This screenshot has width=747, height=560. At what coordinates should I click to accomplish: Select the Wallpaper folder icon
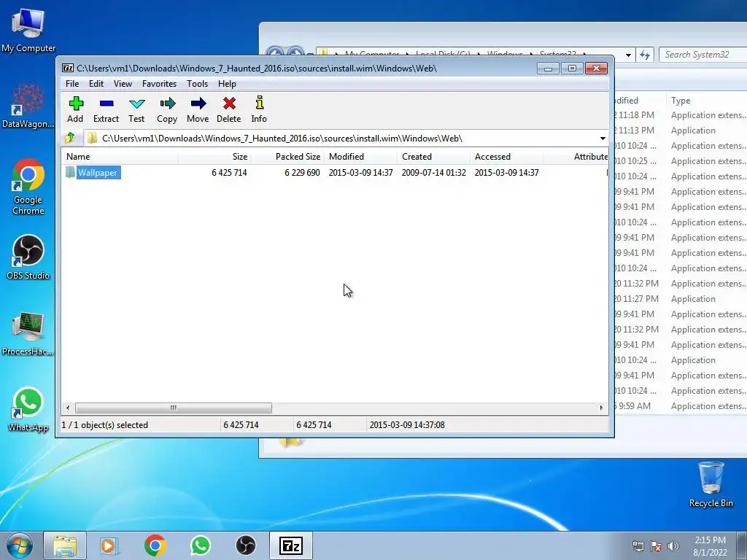(x=71, y=172)
